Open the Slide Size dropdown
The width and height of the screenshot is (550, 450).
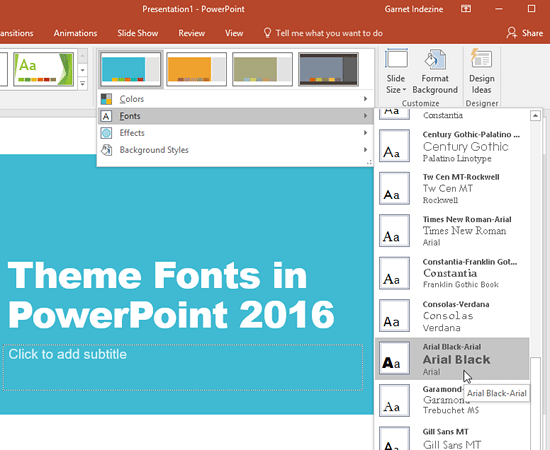[396, 72]
